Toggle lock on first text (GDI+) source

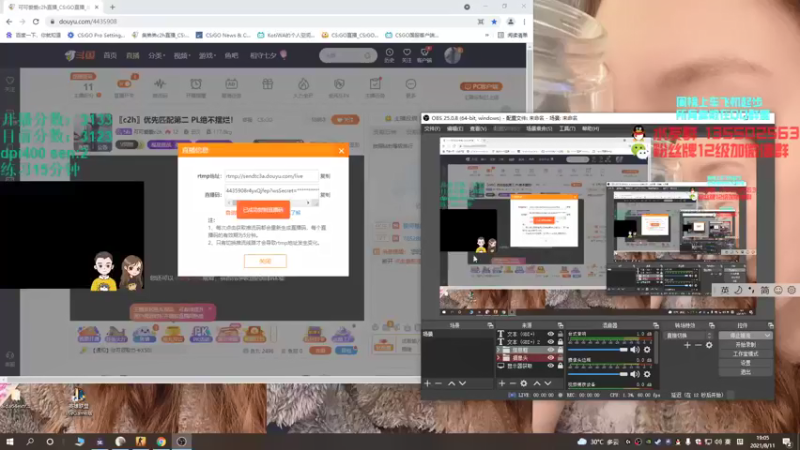[560, 334]
